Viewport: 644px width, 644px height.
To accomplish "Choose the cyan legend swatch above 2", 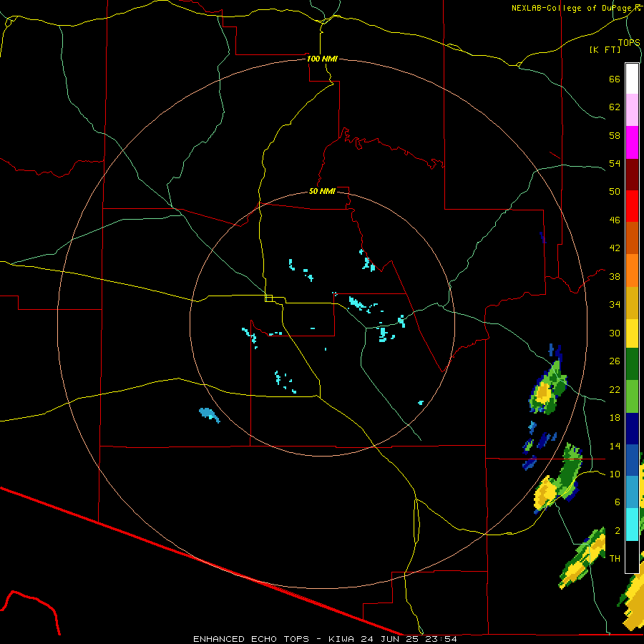I will pos(632,525).
